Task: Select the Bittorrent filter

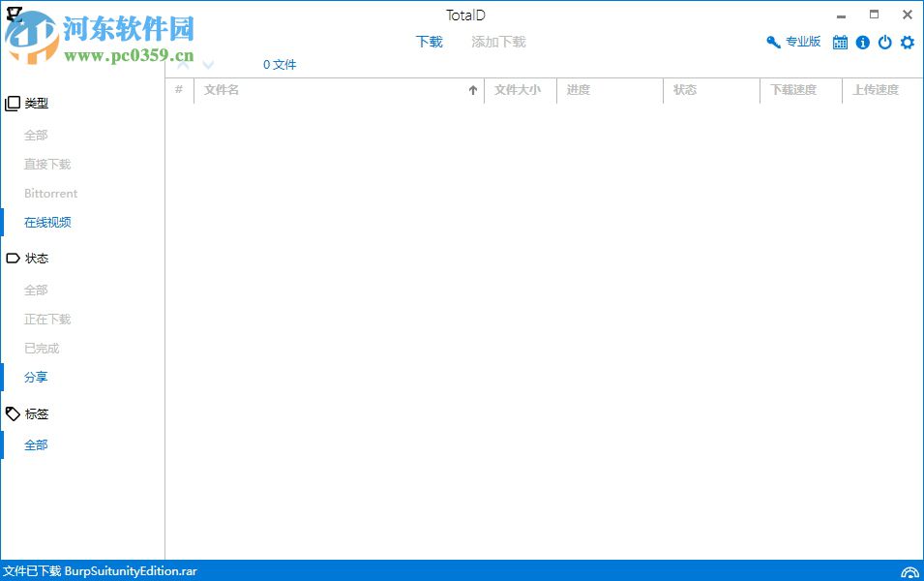Action: (49, 193)
